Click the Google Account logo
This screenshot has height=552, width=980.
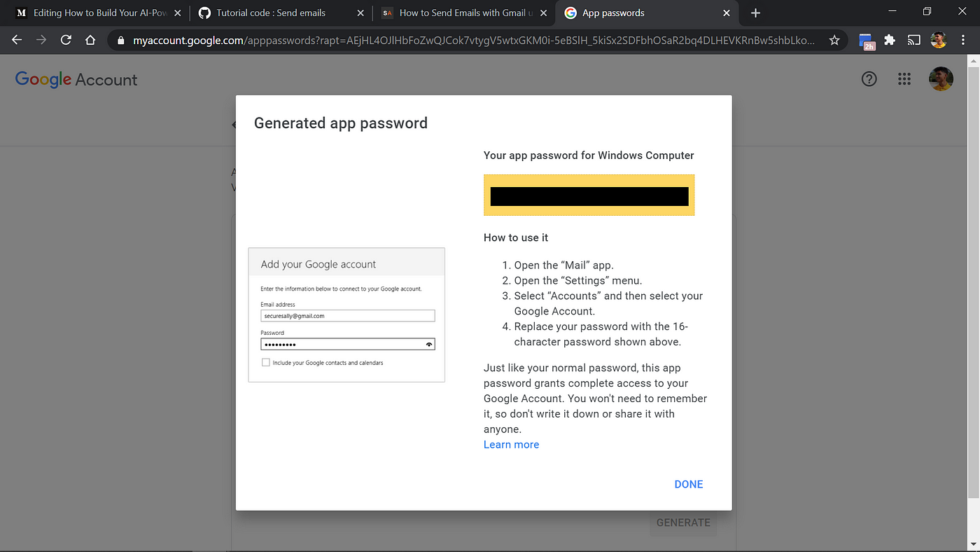pos(76,79)
